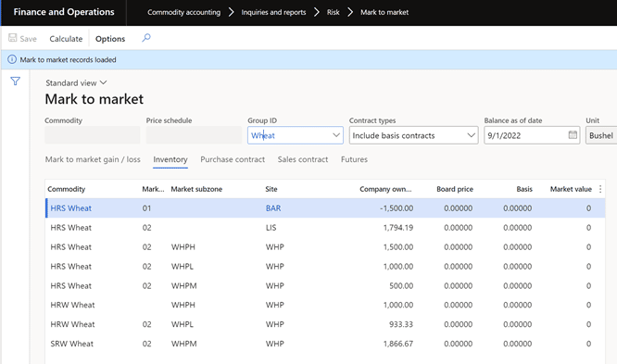Image resolution: width=617 pixels, height=364 pixels.
Task: Click the Calculate button
Action: click(x=66, y=39)
